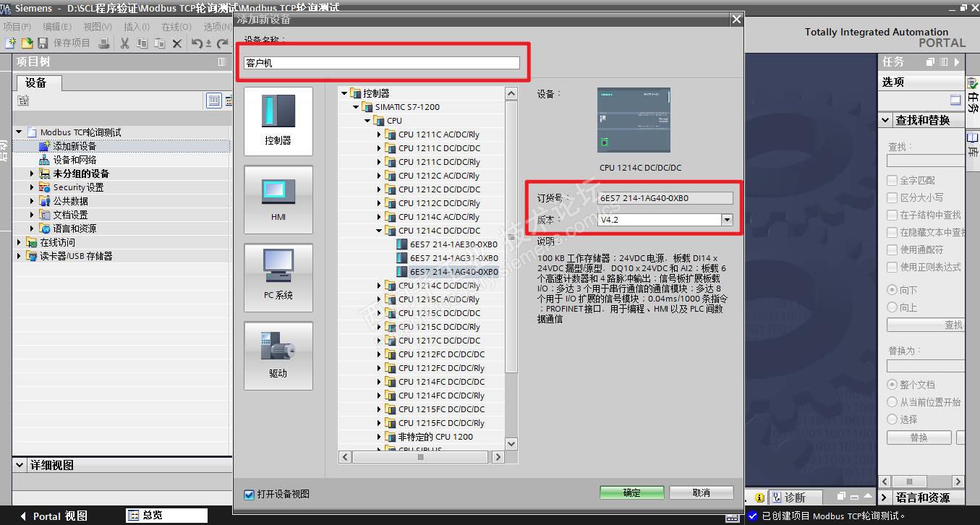This screenshot has height=525, width=980.
Task: Select the 控制器 (Controller) category icon
Action: click(x=278, y=121)
